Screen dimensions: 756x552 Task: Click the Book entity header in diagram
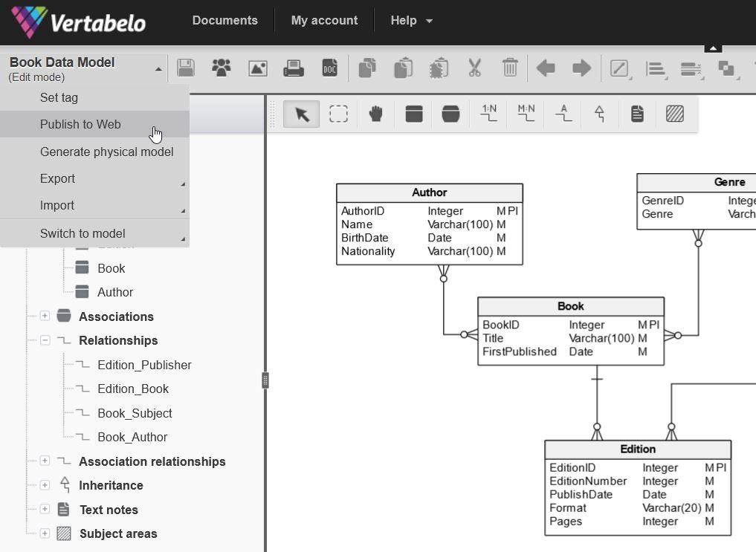pos(570,306)
